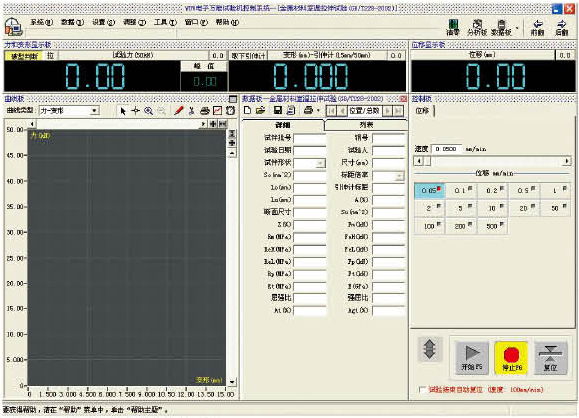Click the 清零 zero-reset toolbar icon
The width and height of the screenshot is (579, 418).
(453, 28)
